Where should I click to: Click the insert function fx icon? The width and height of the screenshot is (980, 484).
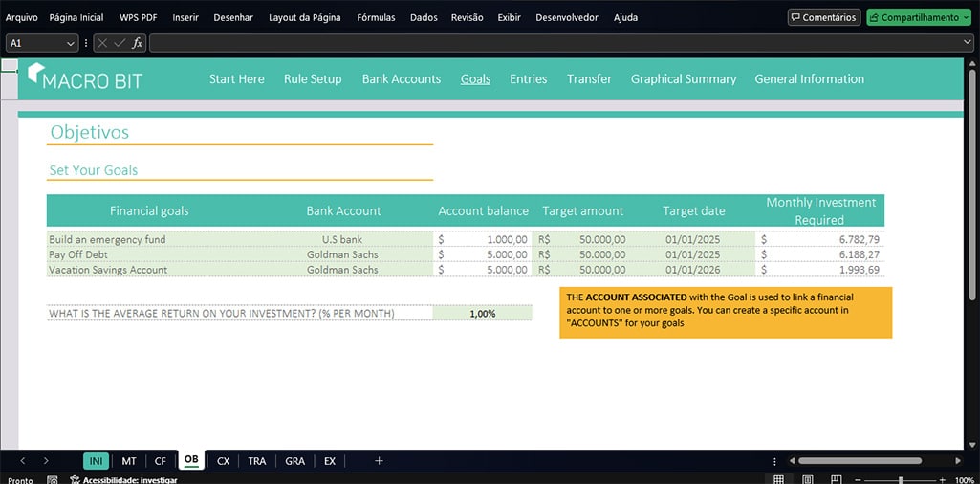click(x=137, y=43)
